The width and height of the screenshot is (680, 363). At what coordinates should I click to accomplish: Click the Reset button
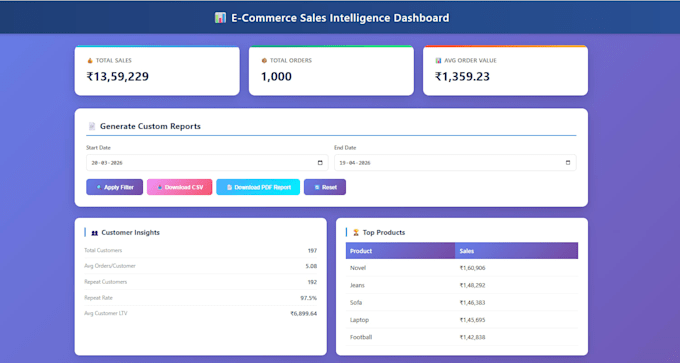point(325,187)
